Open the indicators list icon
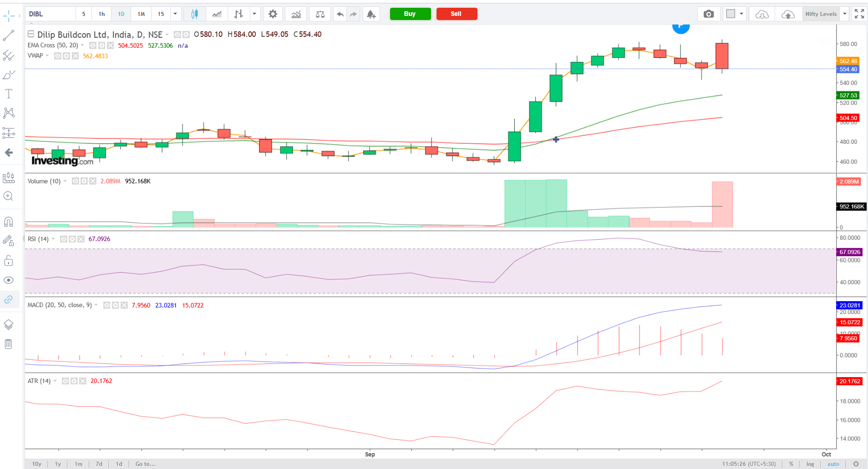The height and width of the screenshot is (469, 868). (296, 14)
